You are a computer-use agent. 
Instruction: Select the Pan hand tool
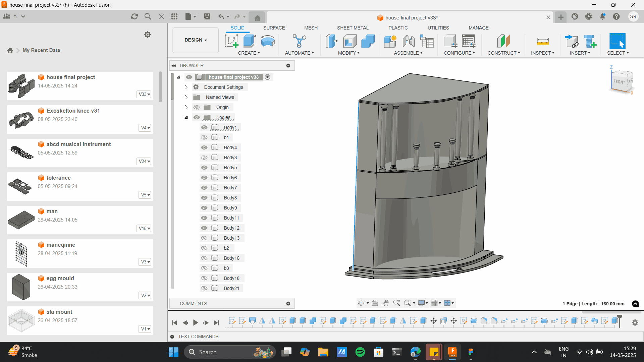coord(386,303)
